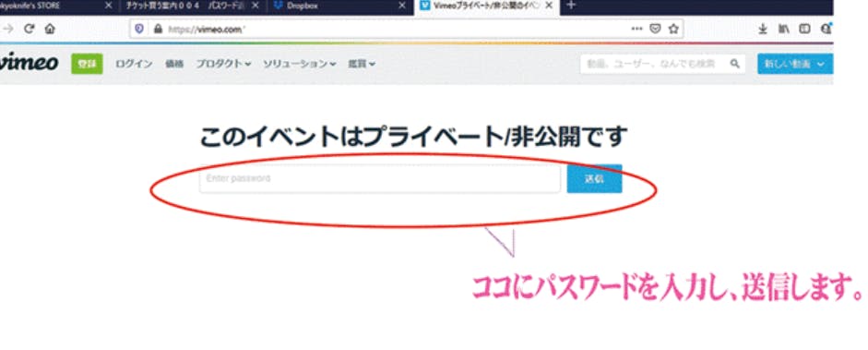Click the green 登録 button
The height and width of the screenshot is (350, 868).
(87, 65)
